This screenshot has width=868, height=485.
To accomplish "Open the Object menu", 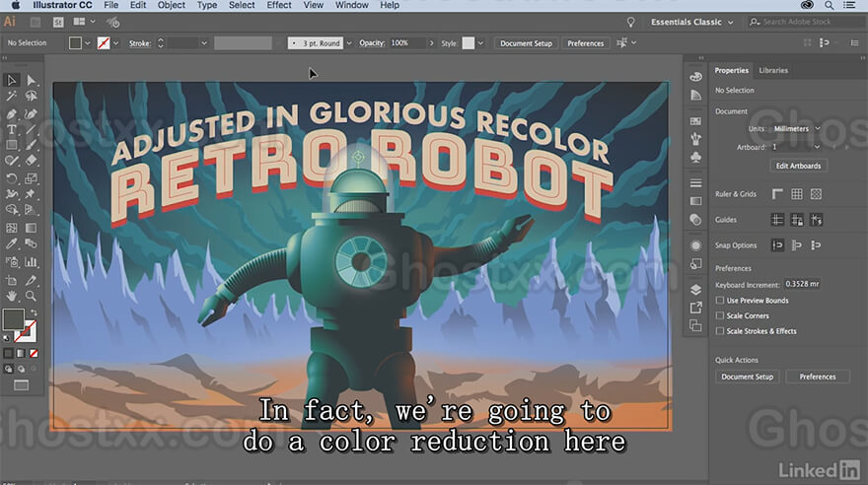I will tap(171, 5).
